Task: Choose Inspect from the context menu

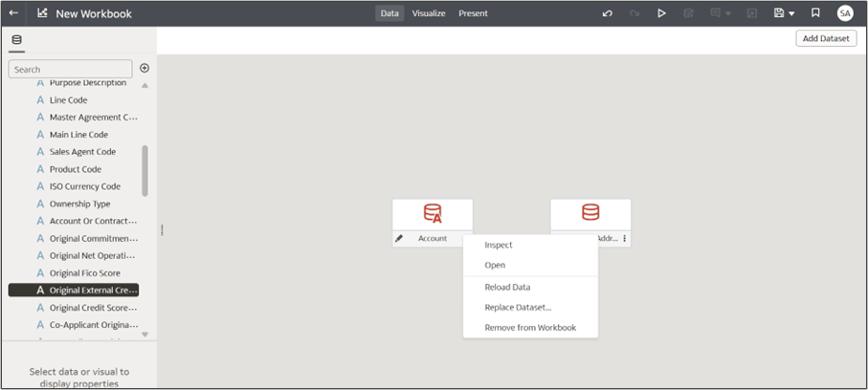Action: click(499, 245)
